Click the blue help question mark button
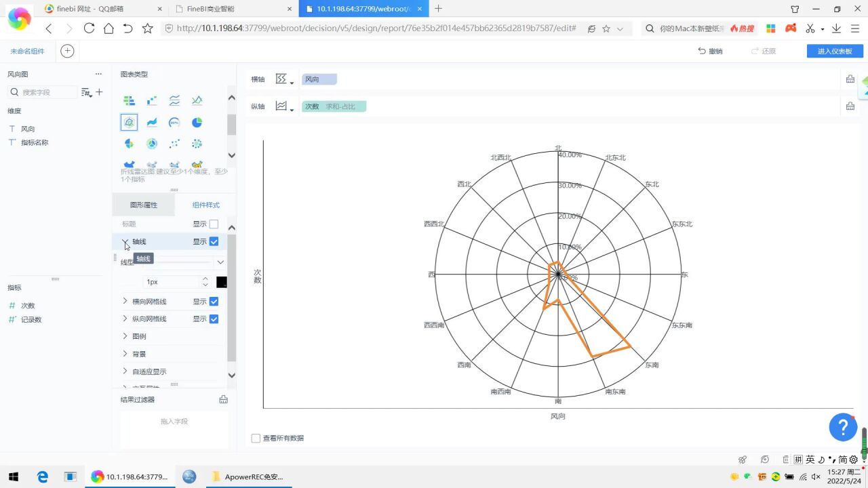The width and height of the screenshot is (868, 488). pyautogui.click(x=843, y=427)
